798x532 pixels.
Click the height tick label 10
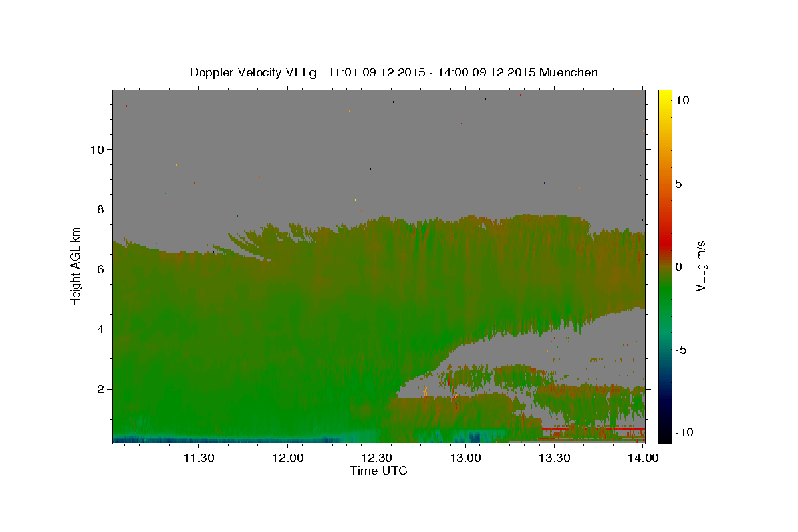click(96, 149)
